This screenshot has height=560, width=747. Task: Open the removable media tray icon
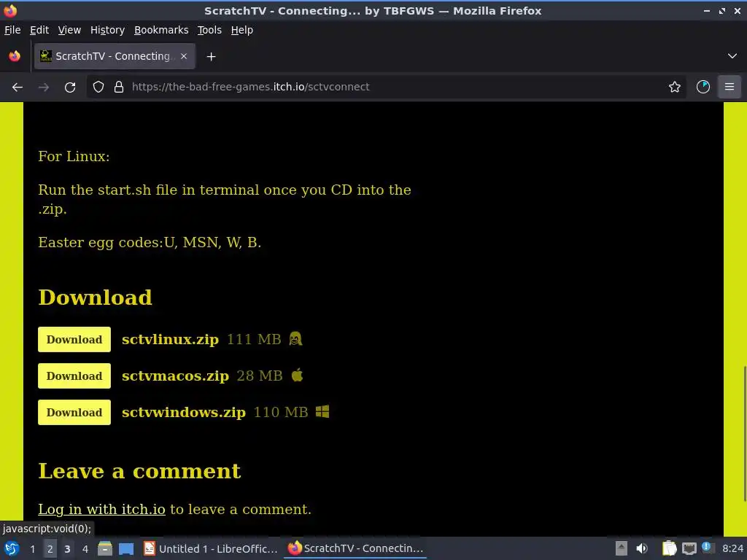[x=622, y=548]
